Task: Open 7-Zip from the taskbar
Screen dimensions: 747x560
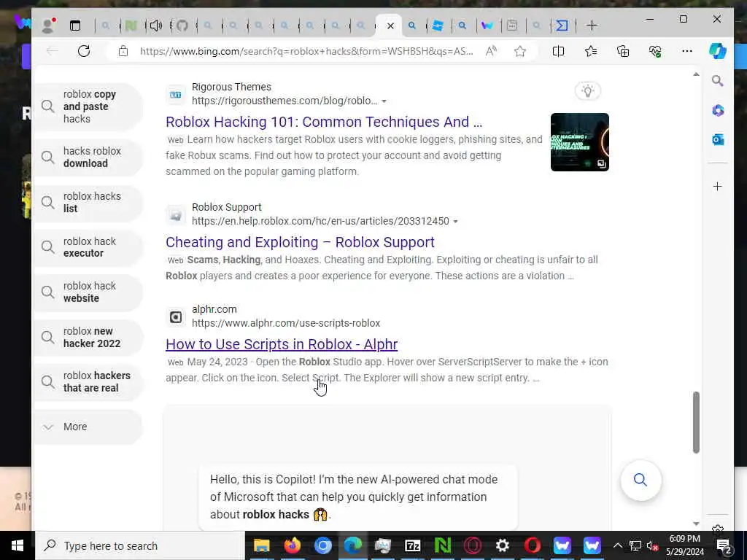Action: point(413,545)
